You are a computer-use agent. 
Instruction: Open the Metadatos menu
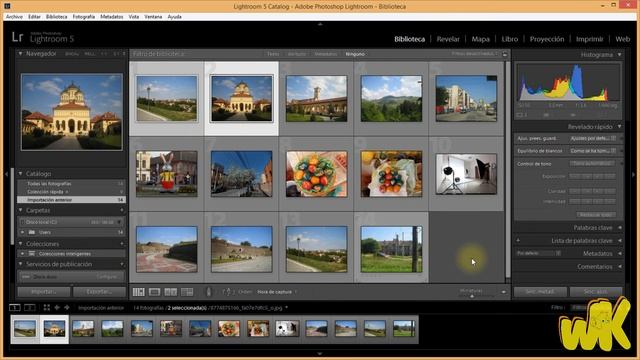click(x=111, y=17)
